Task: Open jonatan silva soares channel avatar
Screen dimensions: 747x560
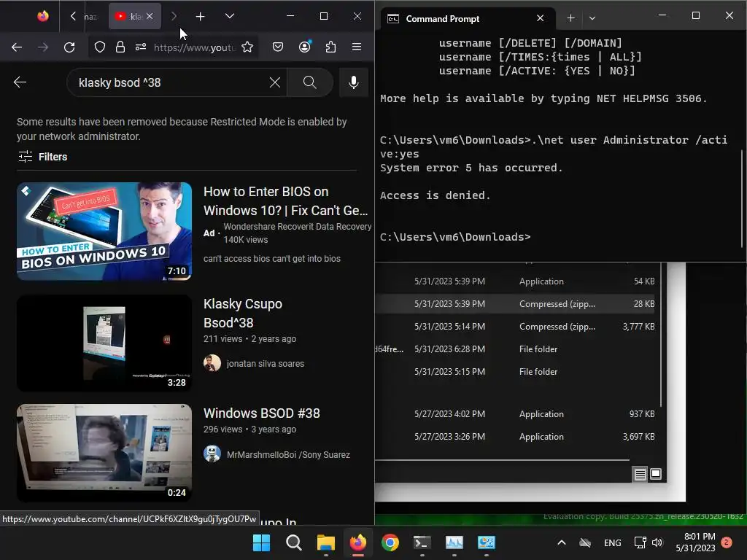Action: coord(212,363)
